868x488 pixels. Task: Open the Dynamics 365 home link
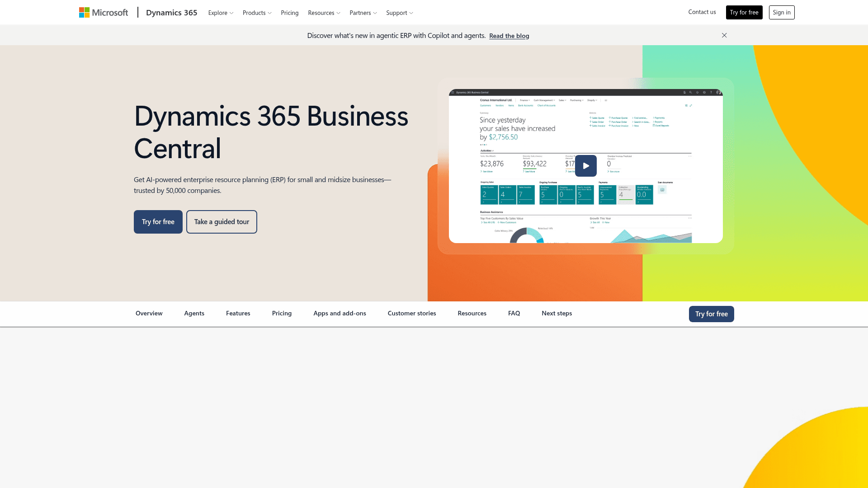[171, 13]
